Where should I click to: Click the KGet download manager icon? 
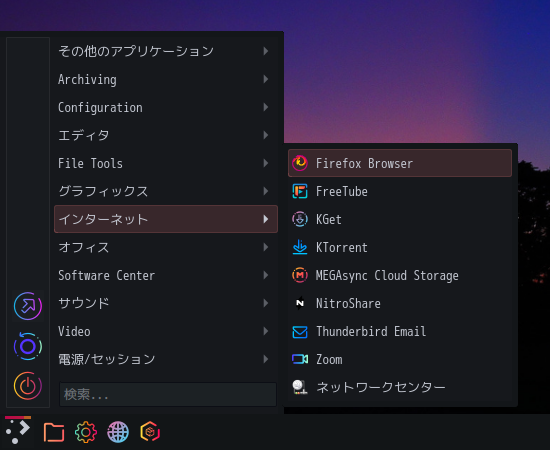tap(300, 219)
